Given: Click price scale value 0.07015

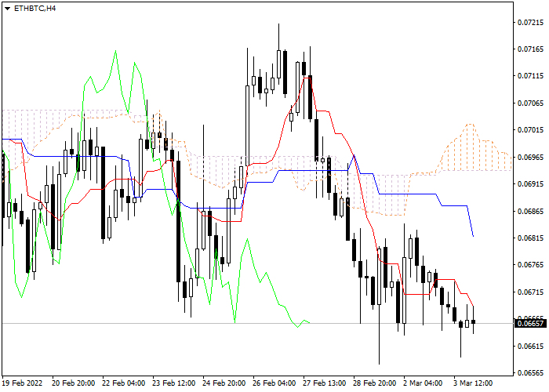Looking at the screenshot, I should (x=531, y=130).
